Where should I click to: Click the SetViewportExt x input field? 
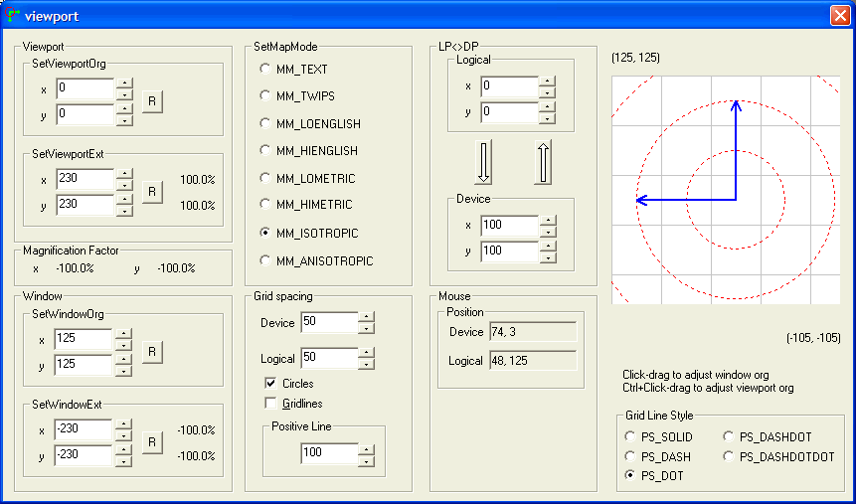86,179
